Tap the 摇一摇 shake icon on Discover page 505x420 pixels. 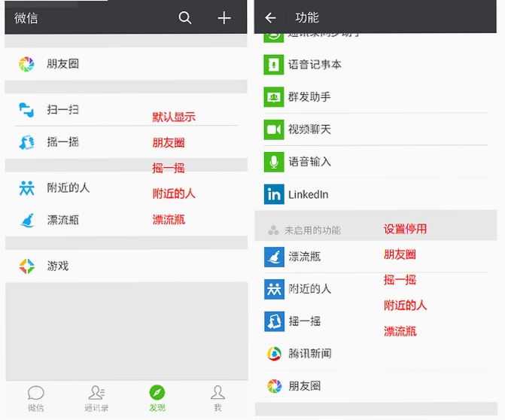(26, 142)
